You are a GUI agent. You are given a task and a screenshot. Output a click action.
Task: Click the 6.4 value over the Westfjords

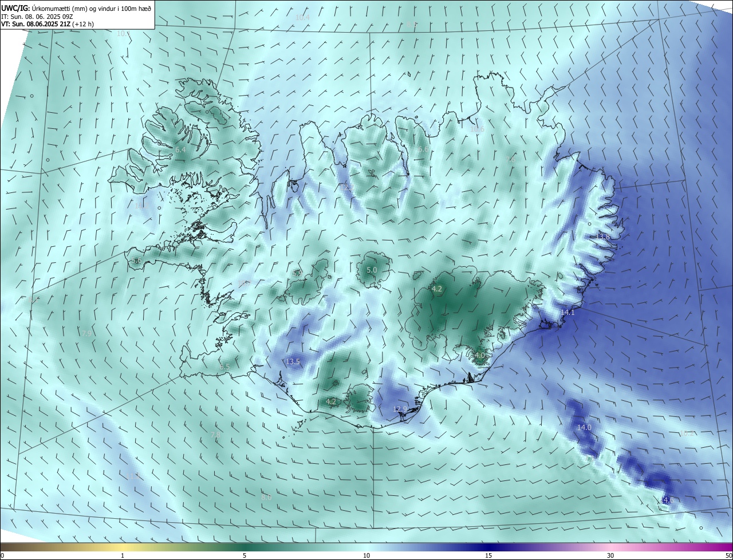tap(180, 149)
